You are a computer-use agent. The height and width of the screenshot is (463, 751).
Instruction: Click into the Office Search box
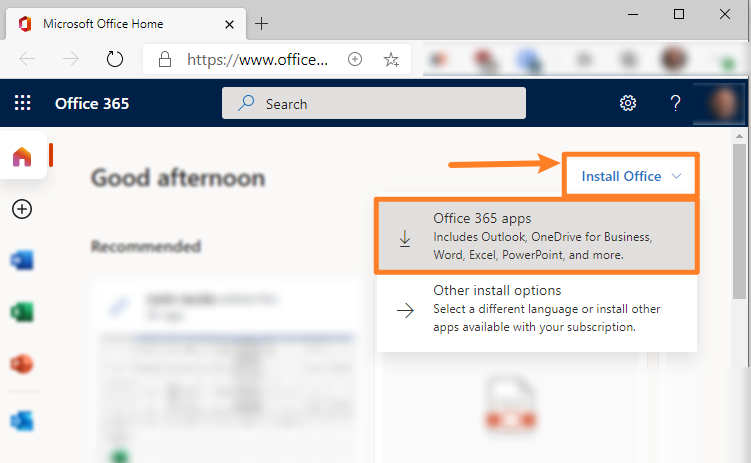click(374, 103)
